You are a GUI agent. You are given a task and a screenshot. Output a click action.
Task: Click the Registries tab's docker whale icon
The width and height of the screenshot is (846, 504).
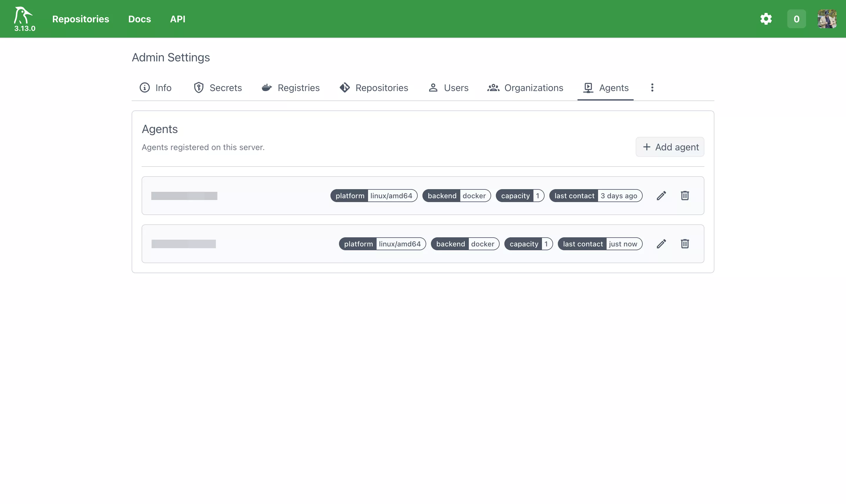[267, 88]
